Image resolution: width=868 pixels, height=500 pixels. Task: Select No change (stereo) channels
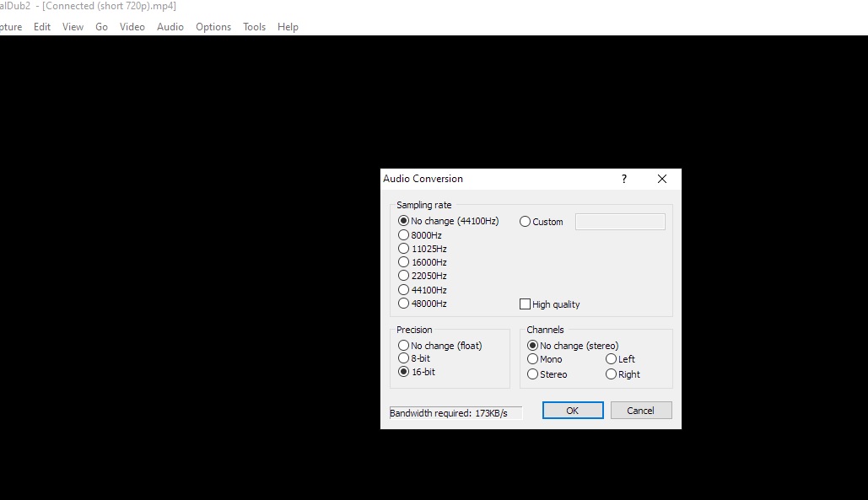[573, 346]
